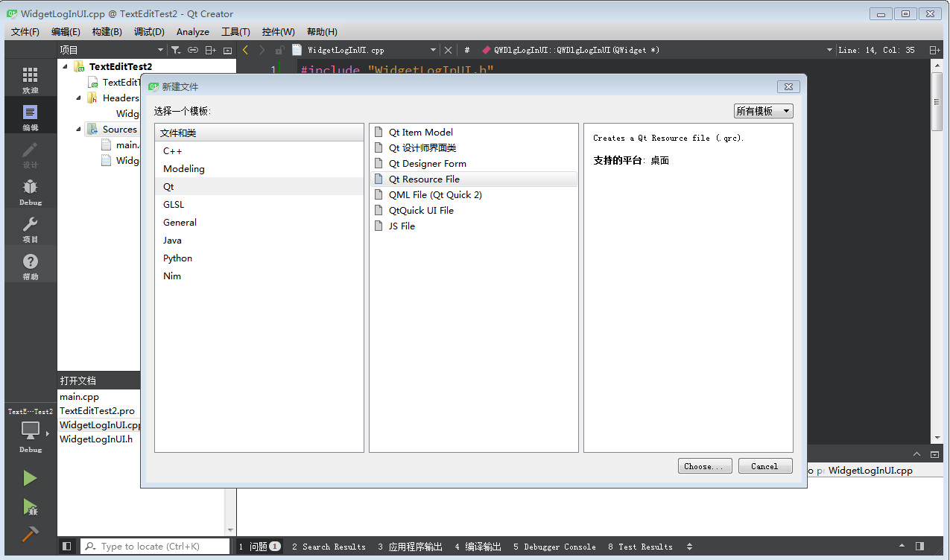
Task: Open the 欢迎 (Welcome) mode
Action: coord(30,80)
